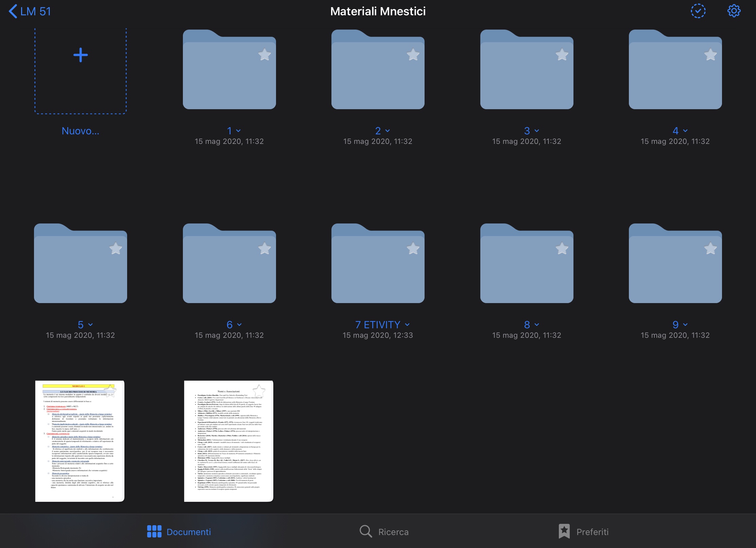Open the settings gear icon
This screenshot has height=548, width=756.
click(x=734, y=11)
